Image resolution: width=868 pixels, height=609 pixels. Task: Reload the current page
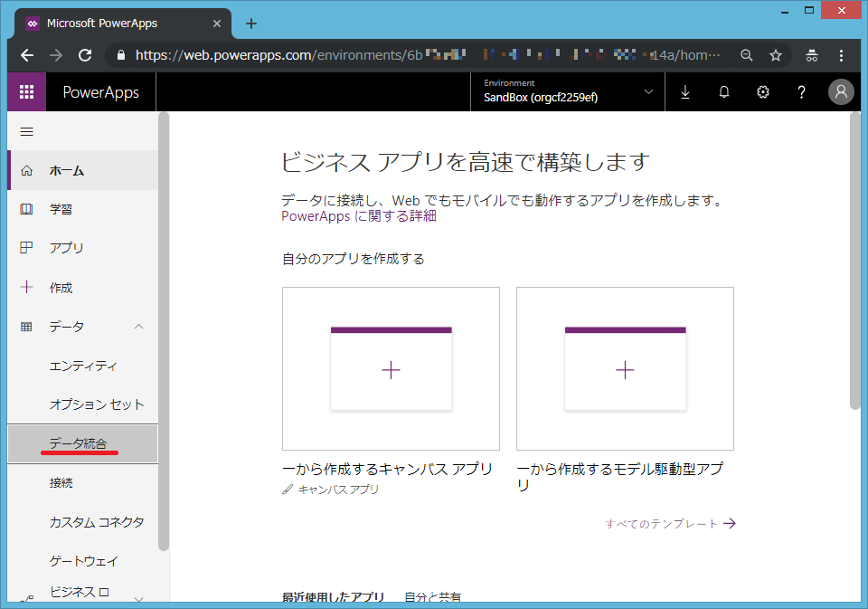click(x=85, y=55)
